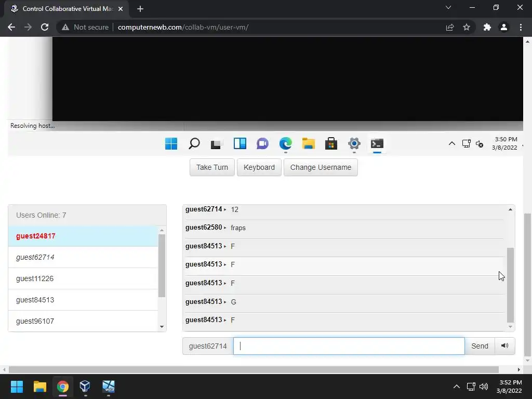
Task: Click the Not secure warning icon
Action: pos(65,27)
